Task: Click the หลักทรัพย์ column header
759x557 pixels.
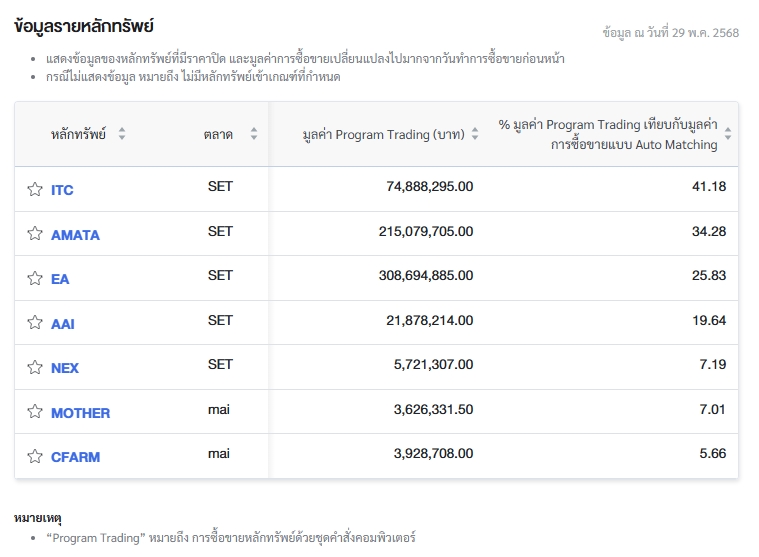Action: (78, 134)
